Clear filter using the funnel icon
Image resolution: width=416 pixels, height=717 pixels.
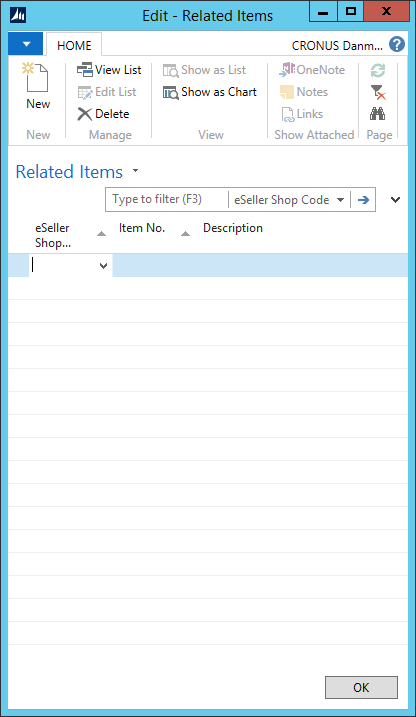click(378, 92)
